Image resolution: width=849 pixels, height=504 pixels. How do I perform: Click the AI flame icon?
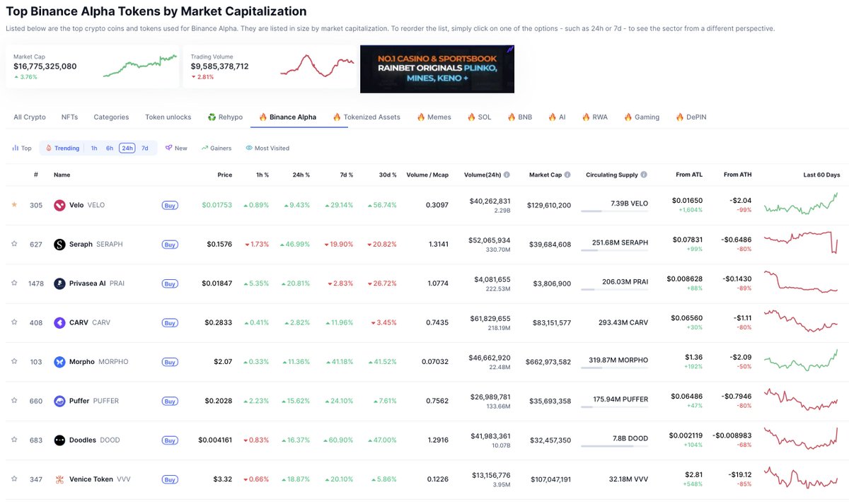tap(552, 117)
